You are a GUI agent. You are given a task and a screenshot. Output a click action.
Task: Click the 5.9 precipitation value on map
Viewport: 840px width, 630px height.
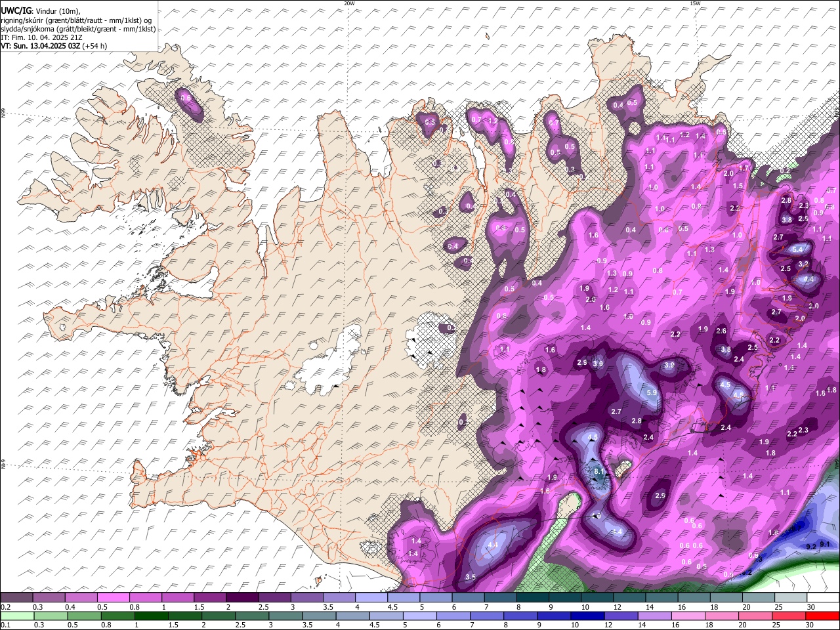tap(652, 392)
